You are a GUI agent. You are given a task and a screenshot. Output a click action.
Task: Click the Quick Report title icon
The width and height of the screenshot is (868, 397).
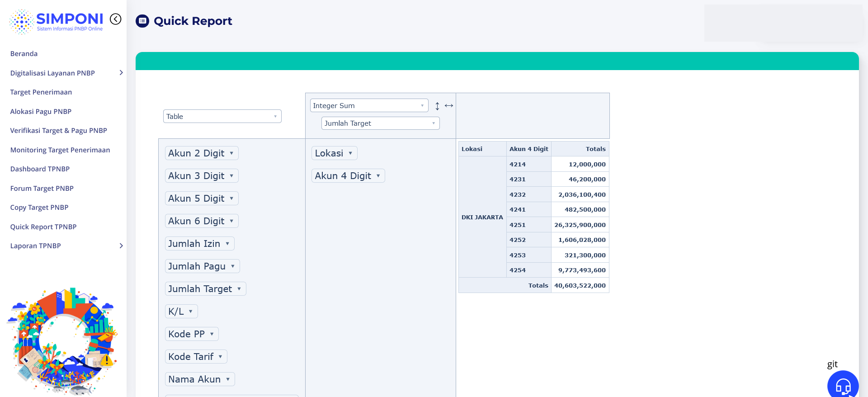coord(142,21)
